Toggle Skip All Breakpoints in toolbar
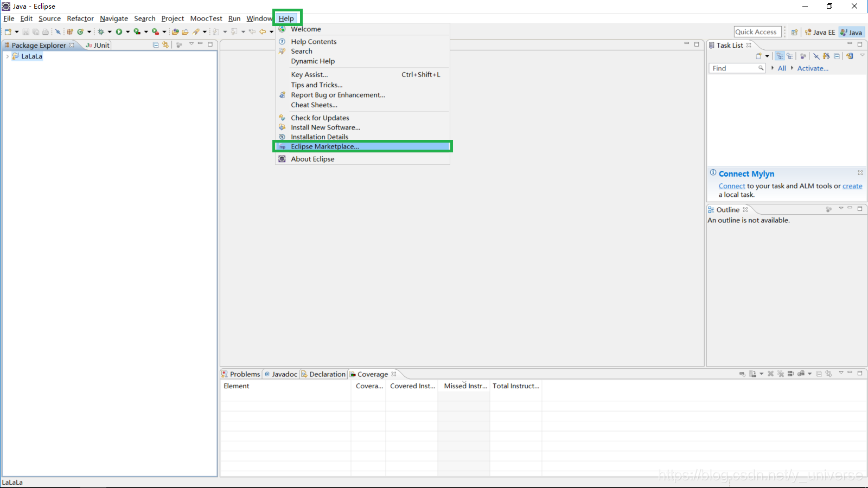Viewport: 868px width, 488px height. point(58,32)
